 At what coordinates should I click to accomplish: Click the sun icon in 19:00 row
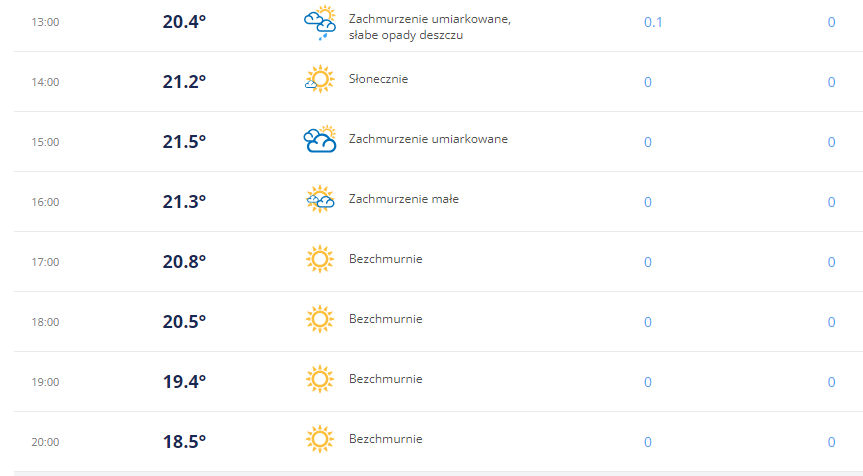click(320, 379)
